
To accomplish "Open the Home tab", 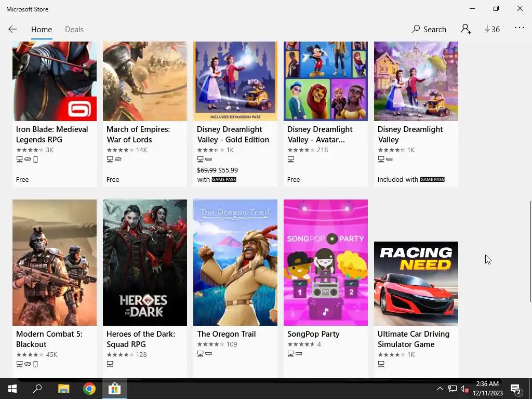I will (42, 30).
